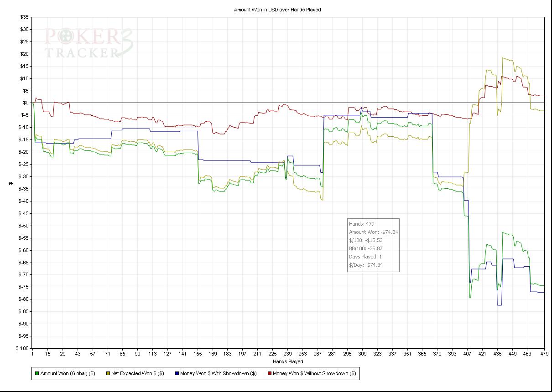552x392 pixels.
Task: Click the '$-50' y-axis tick label
Action: click(23, 225)
